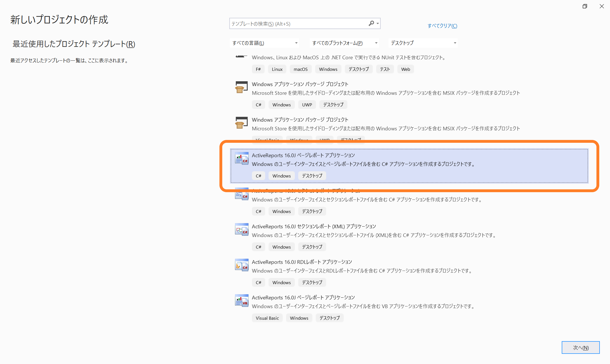The height and width of the screenshot is (364, 610).
Task: Select the ActiveReports 16.0J RDLレポート アプリケーション title
Action: click(x=302, y=262)
